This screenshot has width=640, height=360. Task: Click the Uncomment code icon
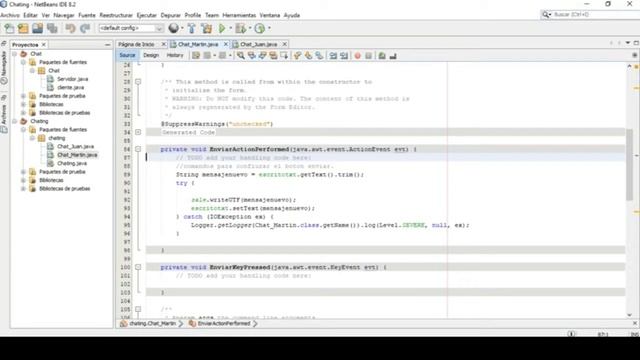point(393,56)
